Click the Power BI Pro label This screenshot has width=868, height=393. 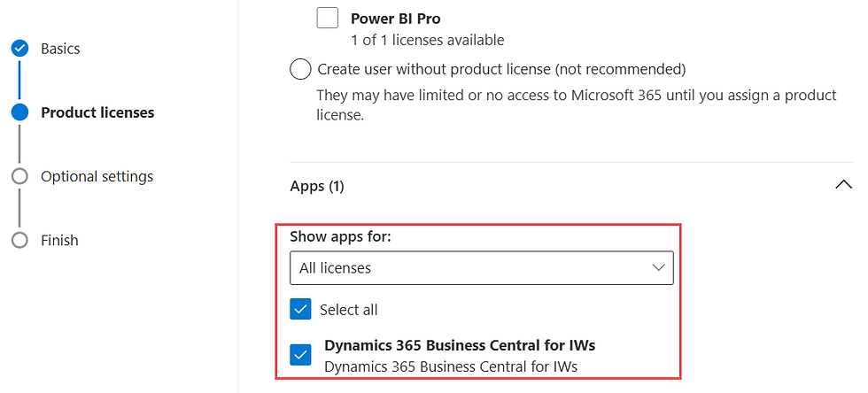click(x=396, y=19)
